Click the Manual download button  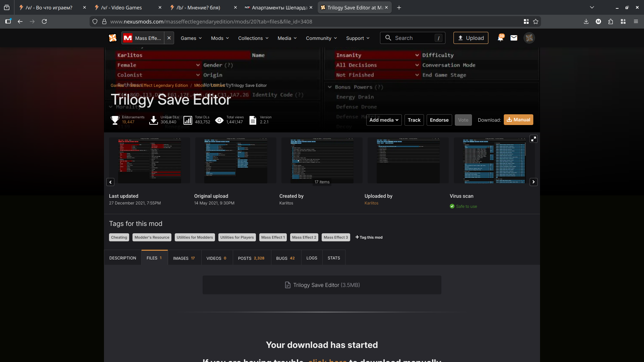point(518,120)
